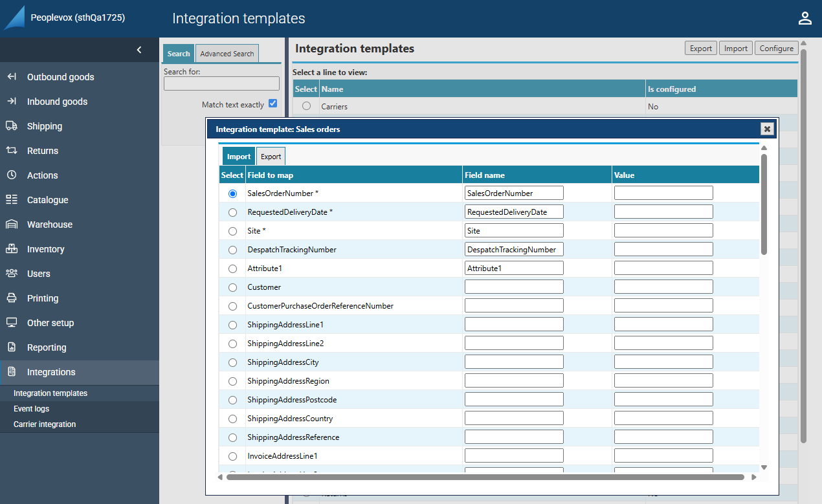Go to Event logs submenu link
Screen dimensions: 822x504
pos(31,409)
